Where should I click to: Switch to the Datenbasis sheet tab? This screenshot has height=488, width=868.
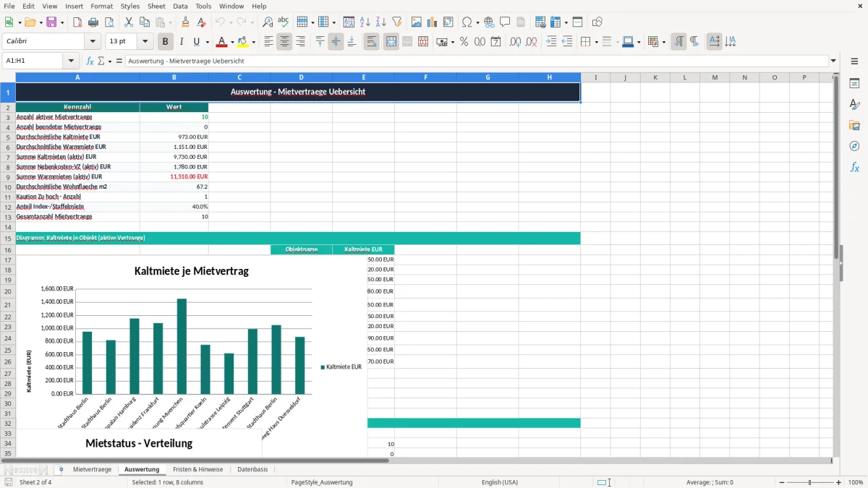(252, 469)
